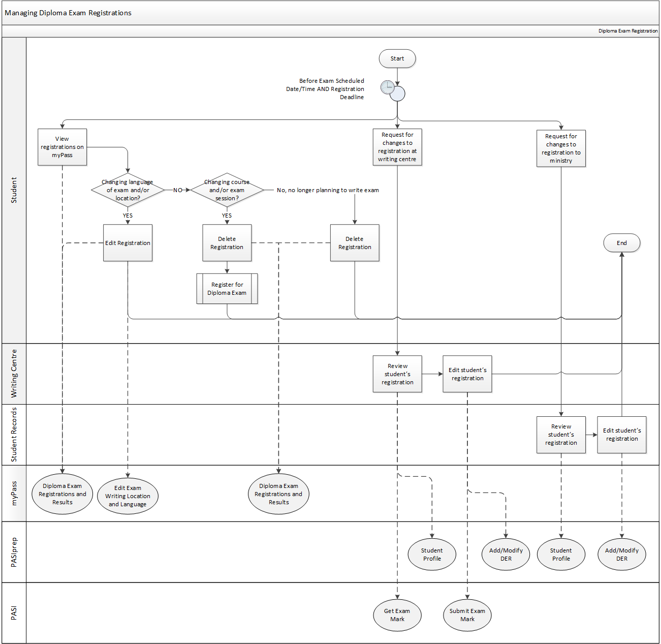The height and width of the screenshot is (644, 661).
Task: Click the Changing language of exam decision diamond
Action: coord(128,190)
